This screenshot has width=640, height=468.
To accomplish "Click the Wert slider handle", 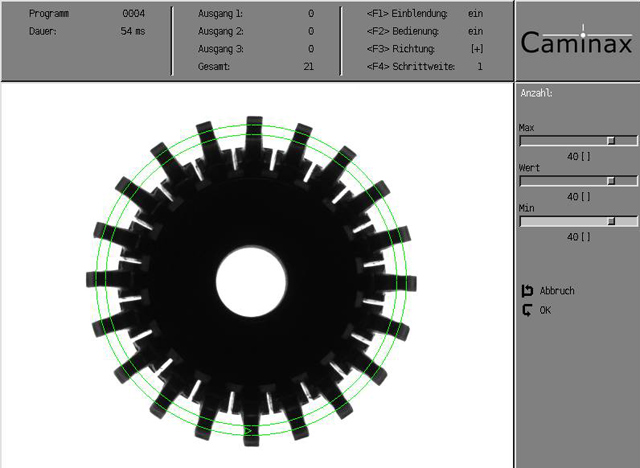I will (610, 181).
